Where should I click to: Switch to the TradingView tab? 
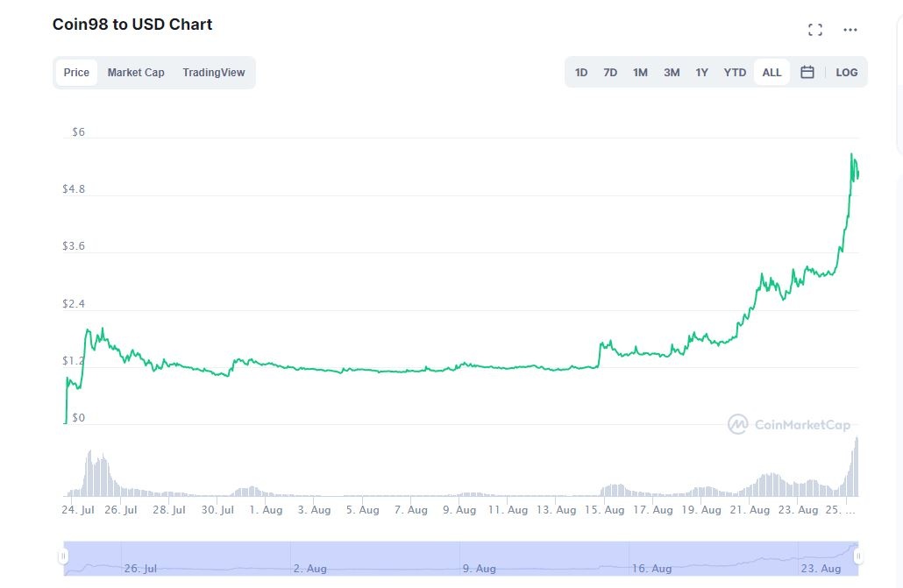pos(214,72)
